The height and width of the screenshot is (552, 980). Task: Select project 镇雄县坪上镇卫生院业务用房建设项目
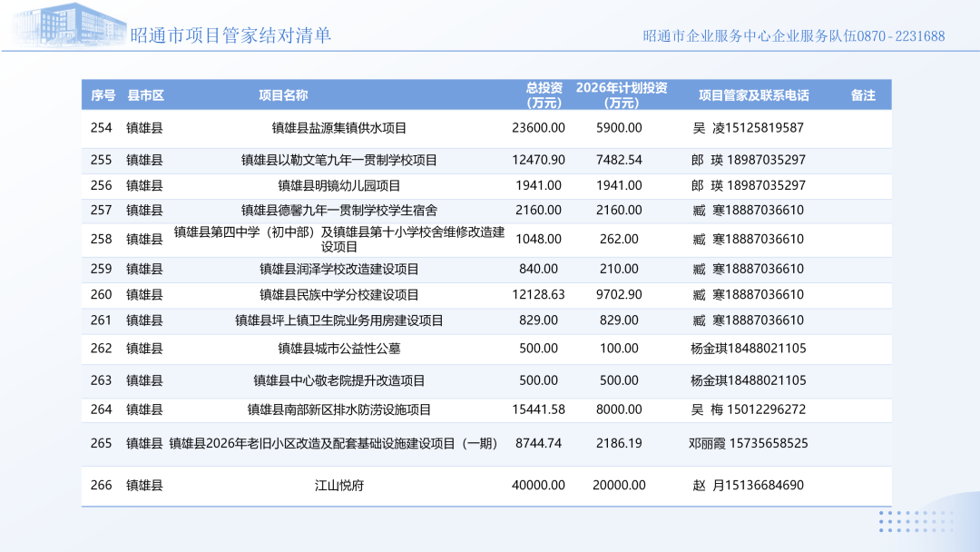pos(339,320)
